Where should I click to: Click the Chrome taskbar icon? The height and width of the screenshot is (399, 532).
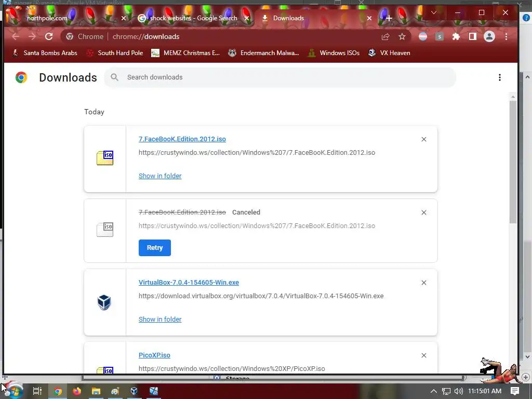pyautogui.click(x=58, y=391)
